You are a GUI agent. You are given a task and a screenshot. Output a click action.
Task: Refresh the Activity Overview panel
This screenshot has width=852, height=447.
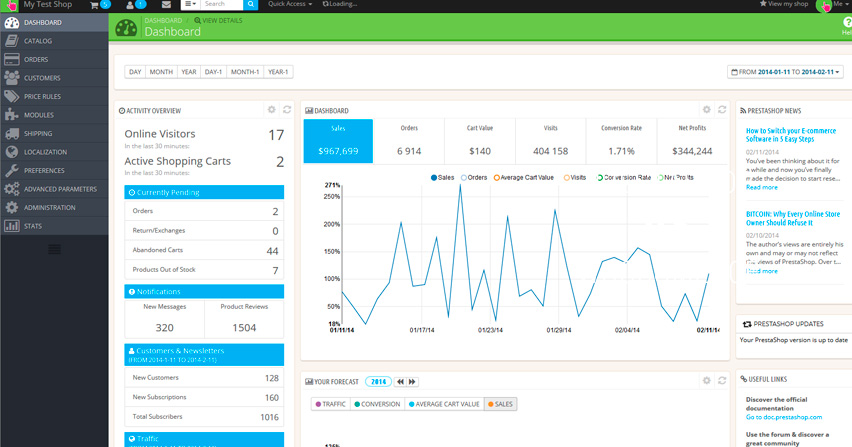tap(287, 110)
